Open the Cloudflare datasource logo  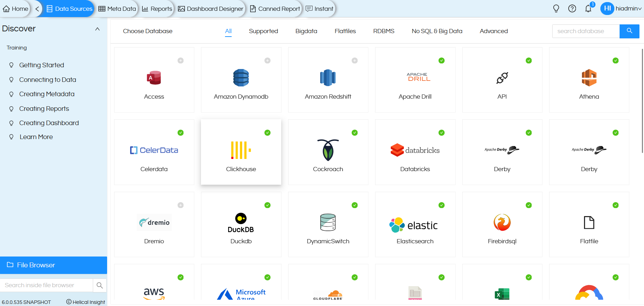pos(328,295)
